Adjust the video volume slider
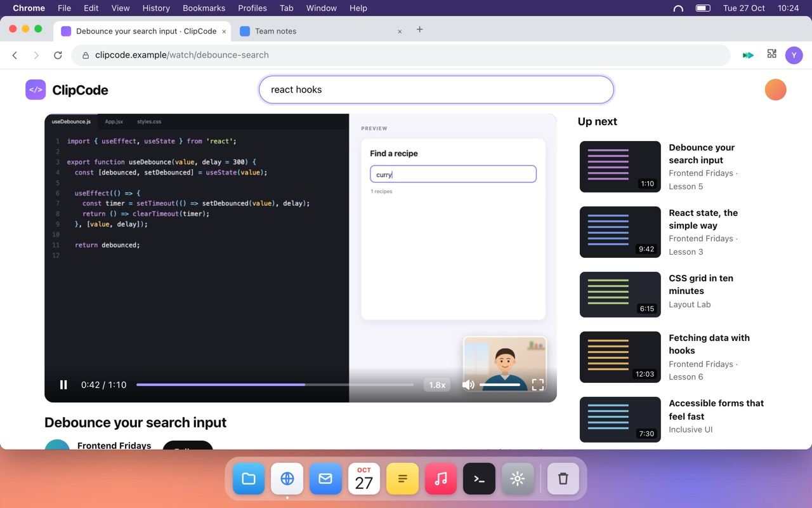This screenshot has height=508, width=812. point(500,385)
